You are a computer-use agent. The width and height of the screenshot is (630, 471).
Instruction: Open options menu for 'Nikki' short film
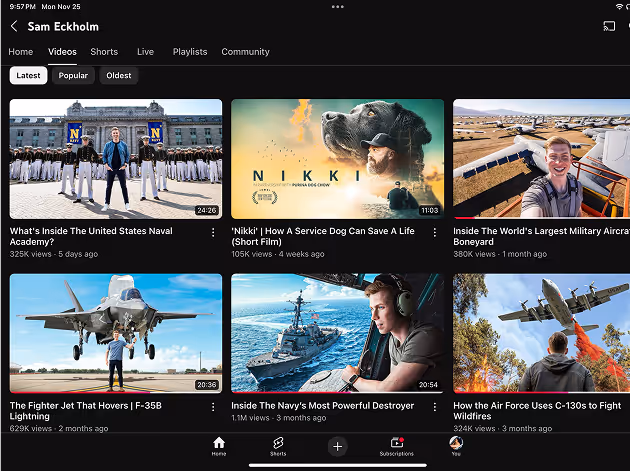pos(434,232)
